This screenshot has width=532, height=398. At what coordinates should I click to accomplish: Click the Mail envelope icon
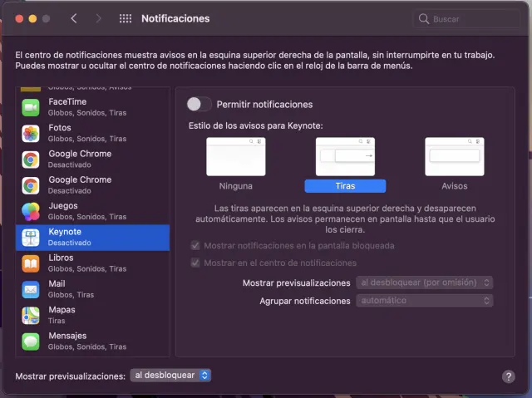31,289
